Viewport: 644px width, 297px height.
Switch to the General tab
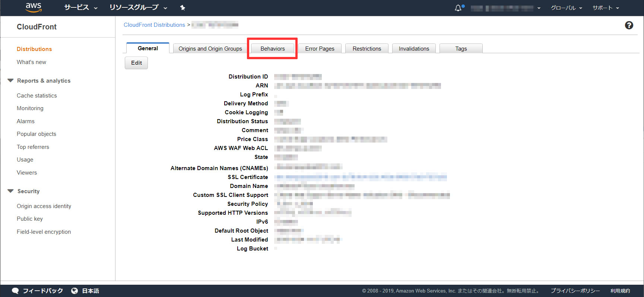[x=148, y=48]
